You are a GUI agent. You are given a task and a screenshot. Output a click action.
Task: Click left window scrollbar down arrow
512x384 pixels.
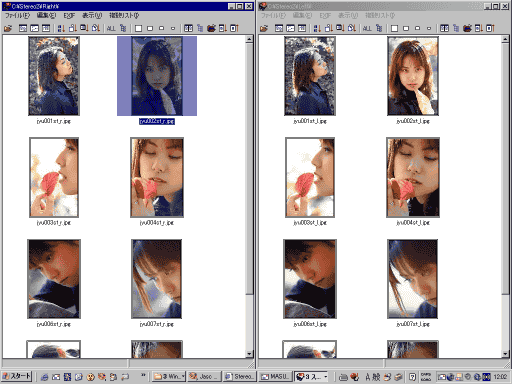pos(249,354)
